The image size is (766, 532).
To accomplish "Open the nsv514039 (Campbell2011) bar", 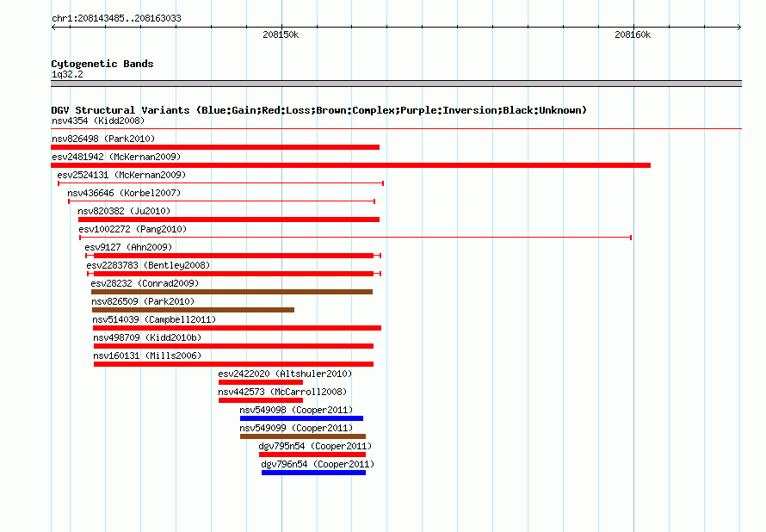I will [x=237, y=328].
